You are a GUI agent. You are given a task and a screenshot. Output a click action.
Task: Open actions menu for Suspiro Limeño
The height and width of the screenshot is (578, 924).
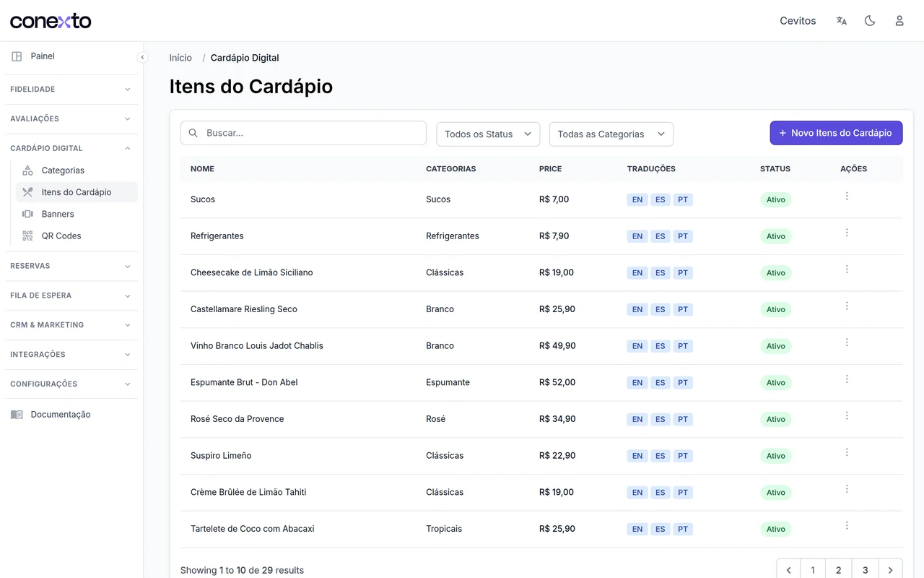pos(847,452)
